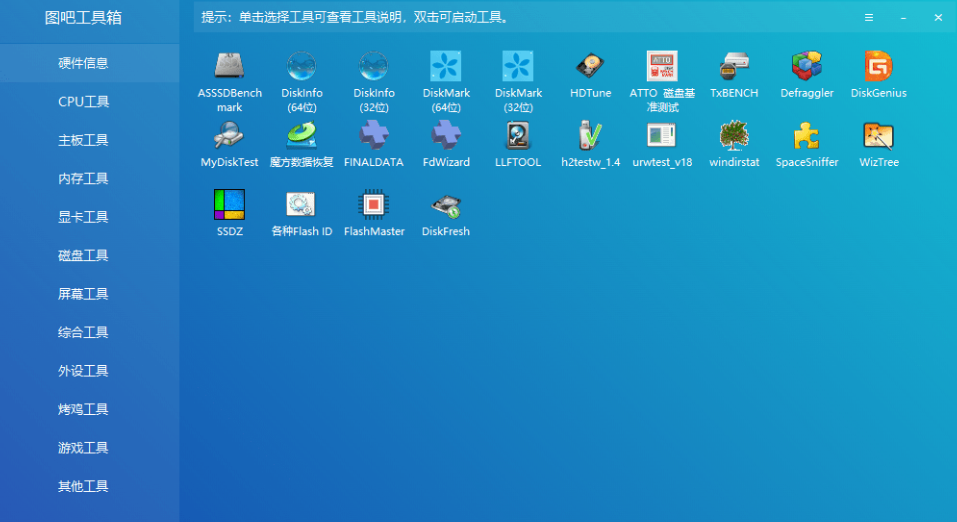Image resolution: width=957 pixels, height=522 pixels.
Task: Open the hamburger menu in title bar
Action: coord(869,18)
